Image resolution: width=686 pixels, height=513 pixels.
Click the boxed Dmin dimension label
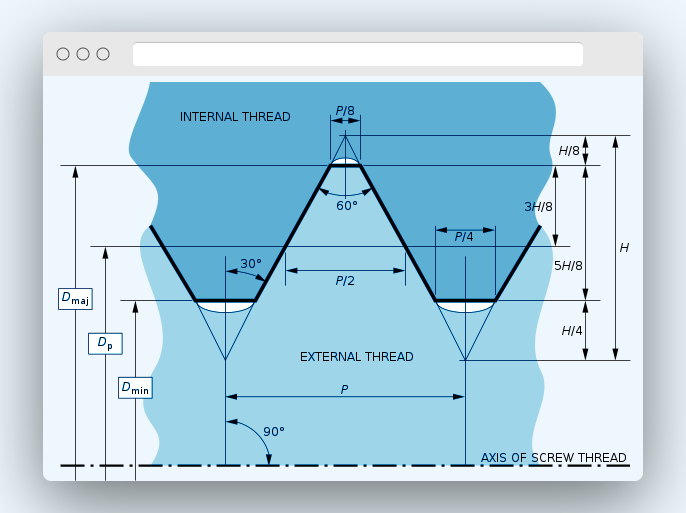[135, 387]
